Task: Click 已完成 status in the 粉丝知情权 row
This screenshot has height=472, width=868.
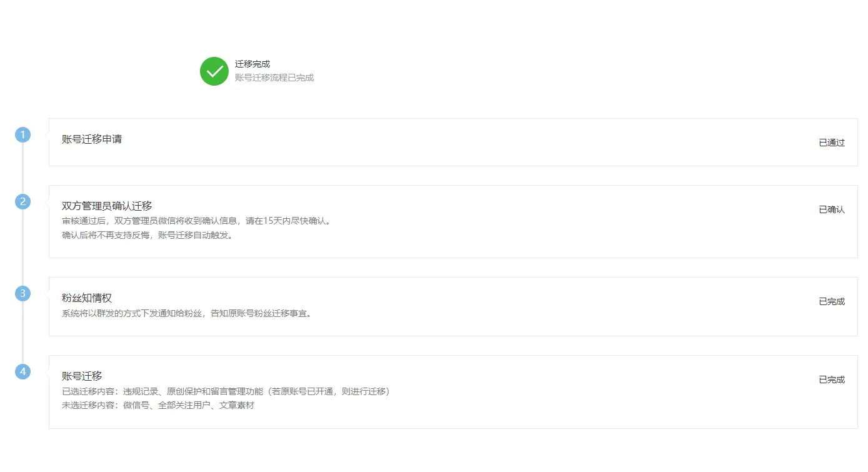Action: (832, 301)
